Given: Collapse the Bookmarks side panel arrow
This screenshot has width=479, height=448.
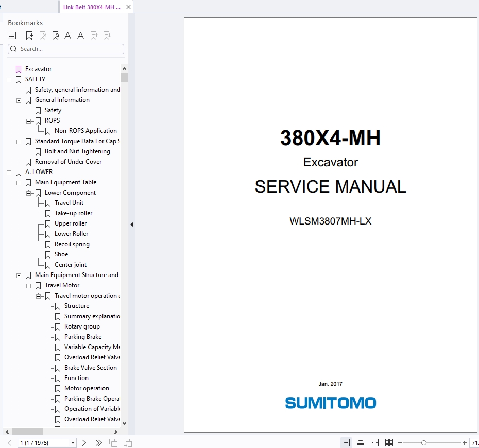Looking at the screenshot, I should (x=132, y=225).
